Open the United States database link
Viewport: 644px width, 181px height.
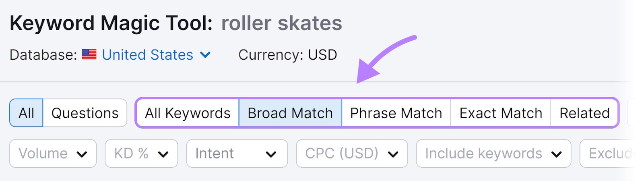click(x=147, y=55)
